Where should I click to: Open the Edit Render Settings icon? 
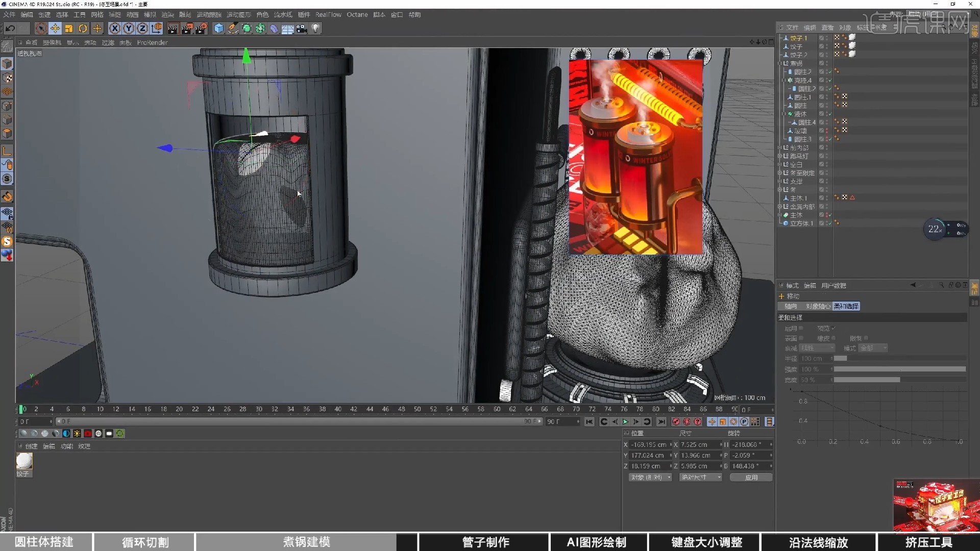click(x=202, y=29)
